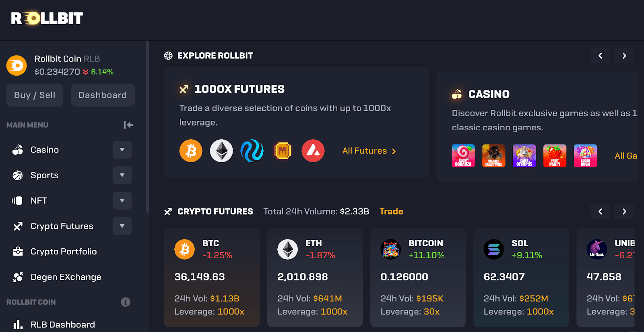644x332 pixels.
Task: Open RLB Dashboard in sidebar
Action: [x=62, y=324]
